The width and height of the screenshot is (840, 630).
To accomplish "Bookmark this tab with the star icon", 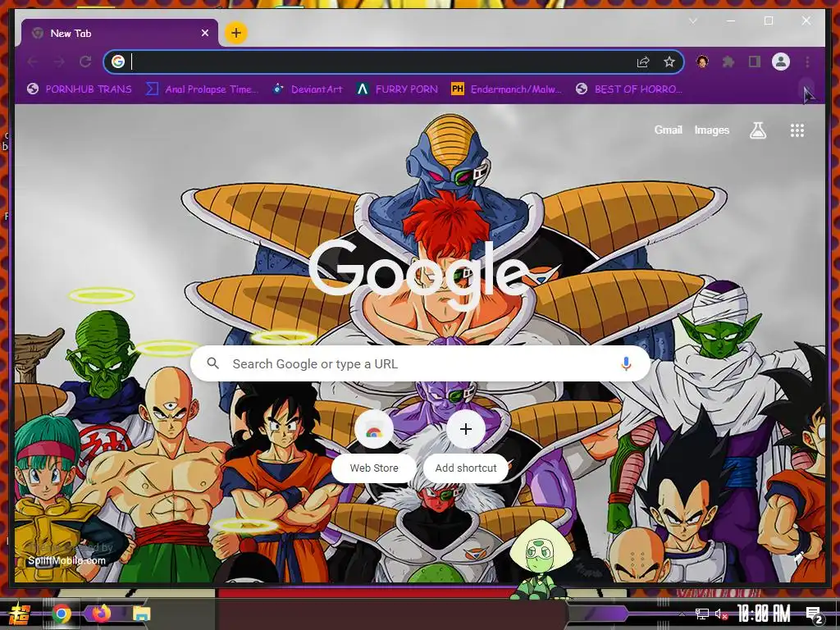I will point(669,62).
